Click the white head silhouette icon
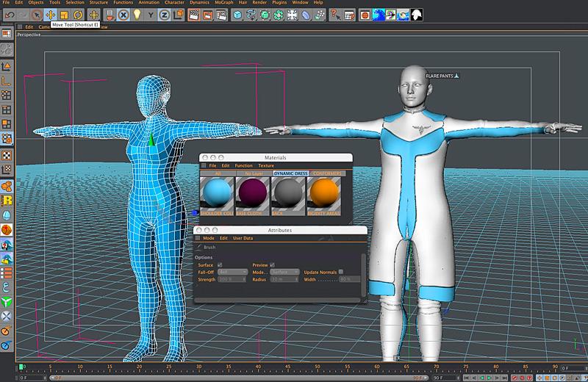588x382 pixels. click(x=417, y=15)
